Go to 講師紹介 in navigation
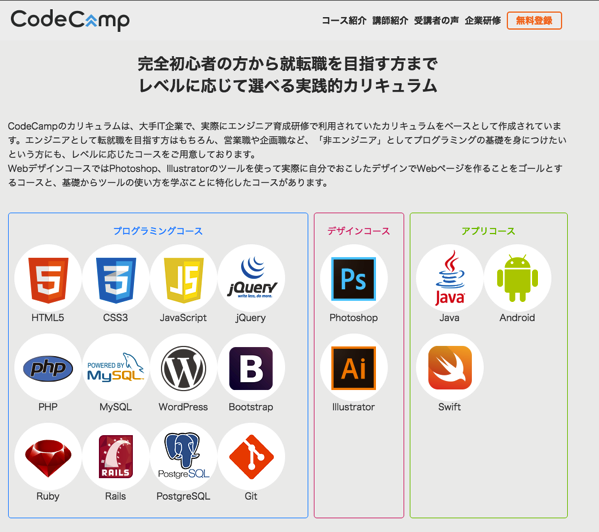599x532 pixels. click(x=390, y=21)
